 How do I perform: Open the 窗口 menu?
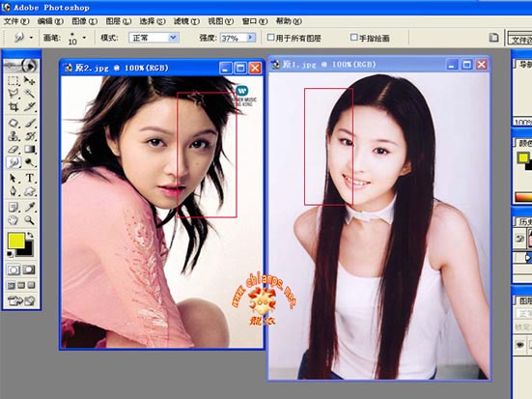[x=255, y=21]
